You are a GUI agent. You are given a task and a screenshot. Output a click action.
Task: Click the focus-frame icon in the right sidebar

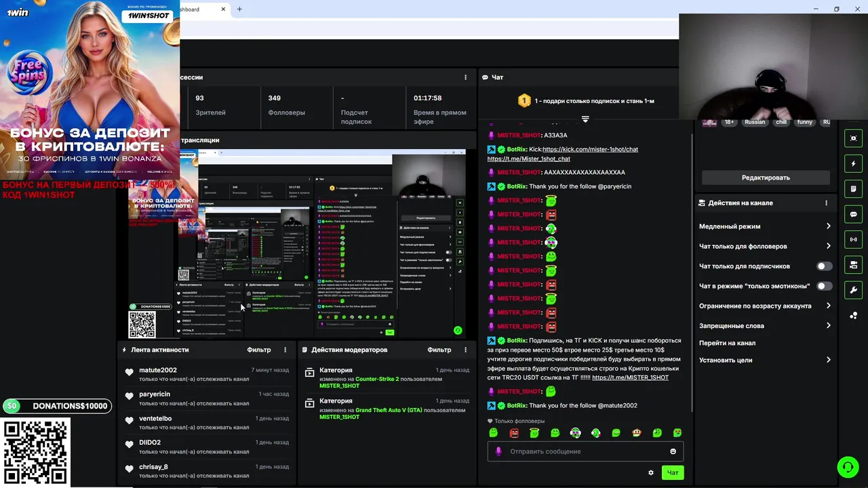click(x=853, y=138)
